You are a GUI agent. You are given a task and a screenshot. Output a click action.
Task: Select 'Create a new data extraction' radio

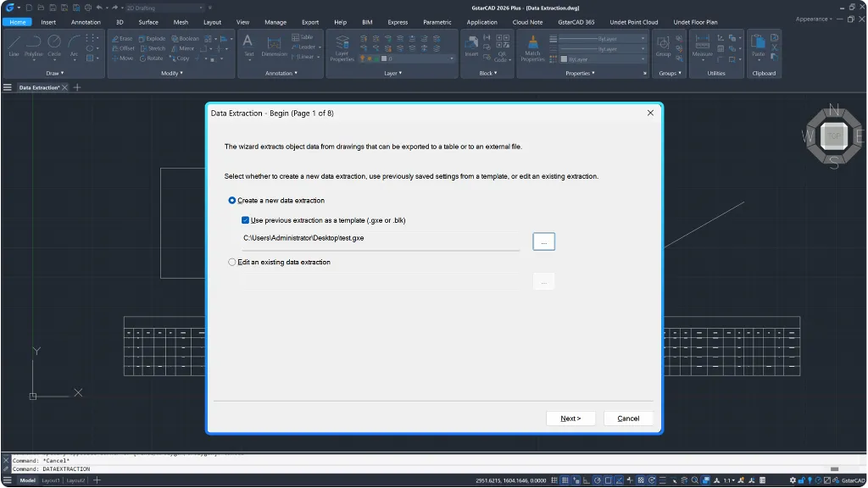[232, 200]
